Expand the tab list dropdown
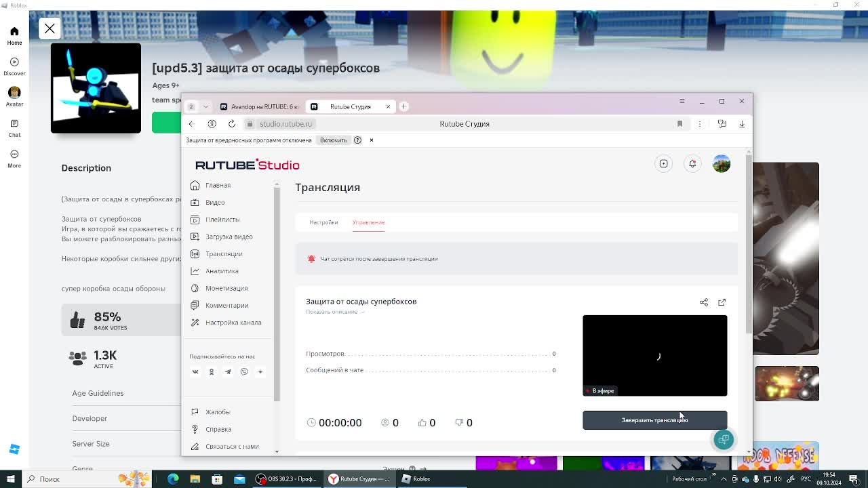 click(x=205, y=106)
